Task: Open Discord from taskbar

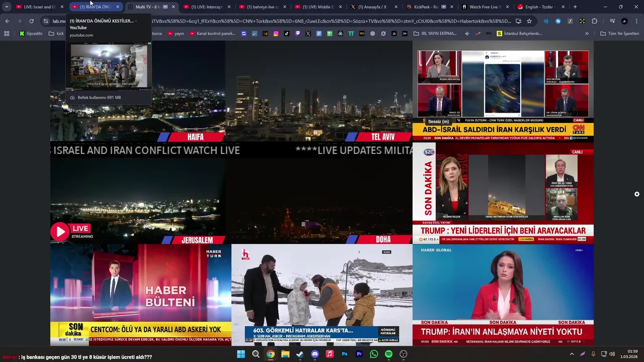Action: 315,354
